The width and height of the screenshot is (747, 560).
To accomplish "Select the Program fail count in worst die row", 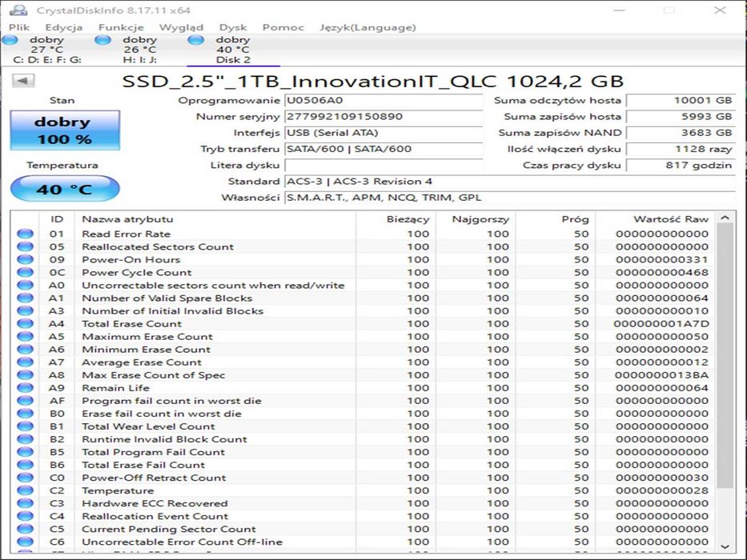I will tap(363, 401).
